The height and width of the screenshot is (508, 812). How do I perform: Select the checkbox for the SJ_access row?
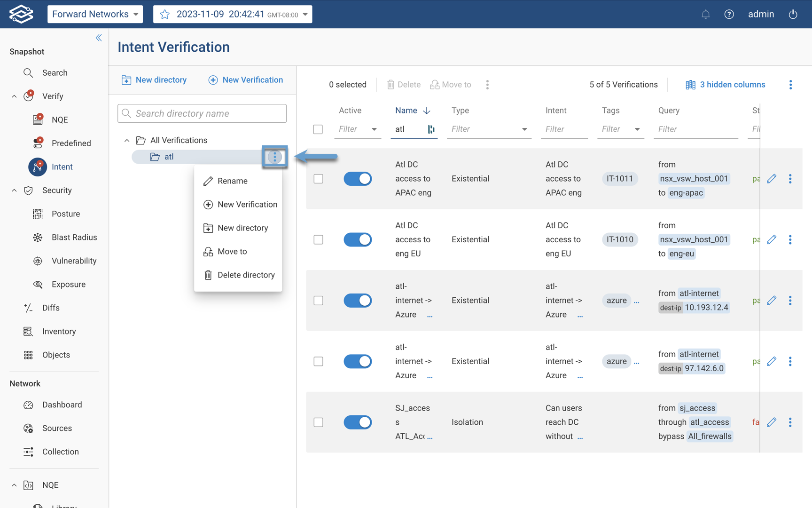(318, 422)
